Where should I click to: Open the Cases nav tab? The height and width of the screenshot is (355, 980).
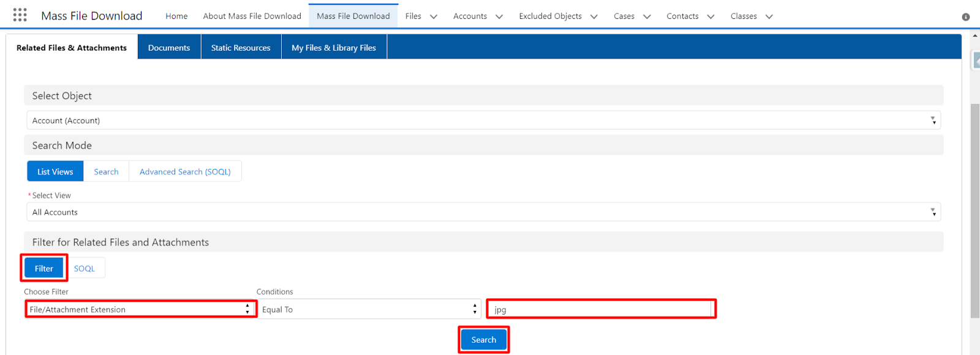pos(624,16)
